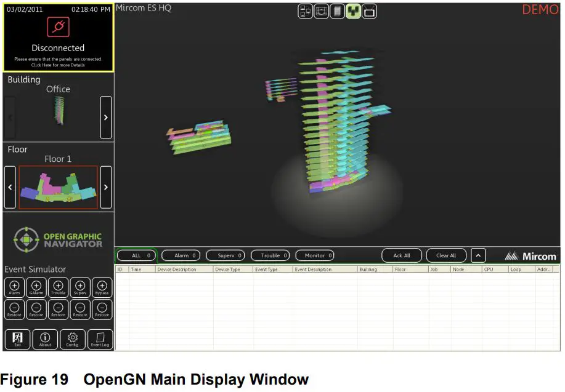Image resolution: width=565 pixels, height=392 pixels.
Task: Click Restore below the GAlarm button
Action: pos(36,310)
